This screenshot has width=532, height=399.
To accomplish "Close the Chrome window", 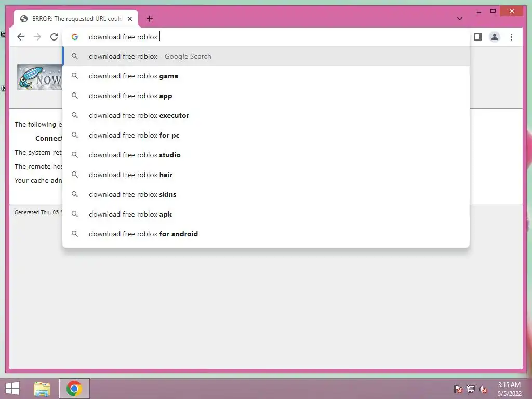I will pos(512,11).
